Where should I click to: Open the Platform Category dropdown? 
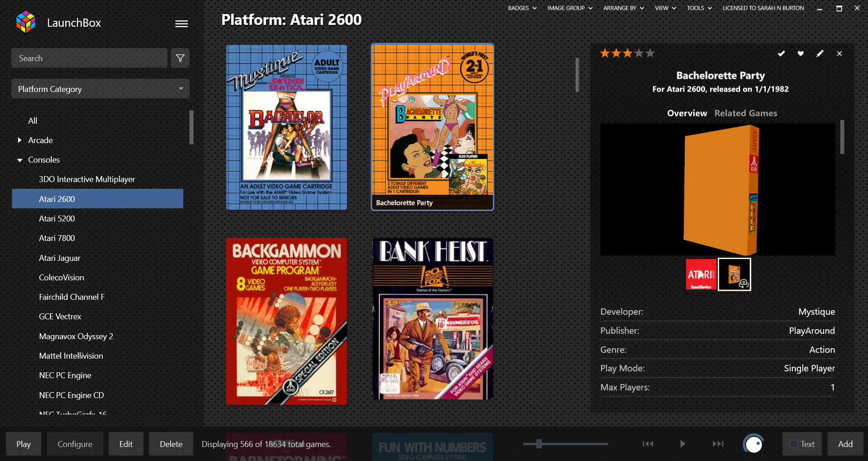100,89
